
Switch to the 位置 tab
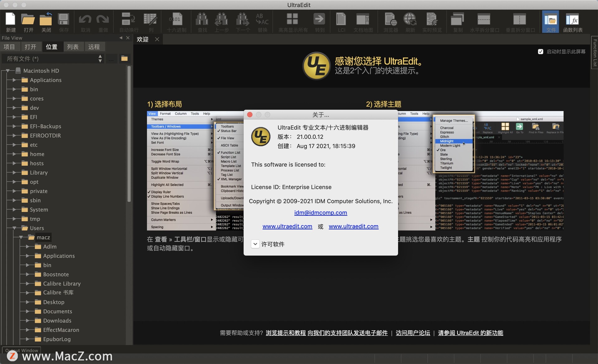(x=52, y=47)
